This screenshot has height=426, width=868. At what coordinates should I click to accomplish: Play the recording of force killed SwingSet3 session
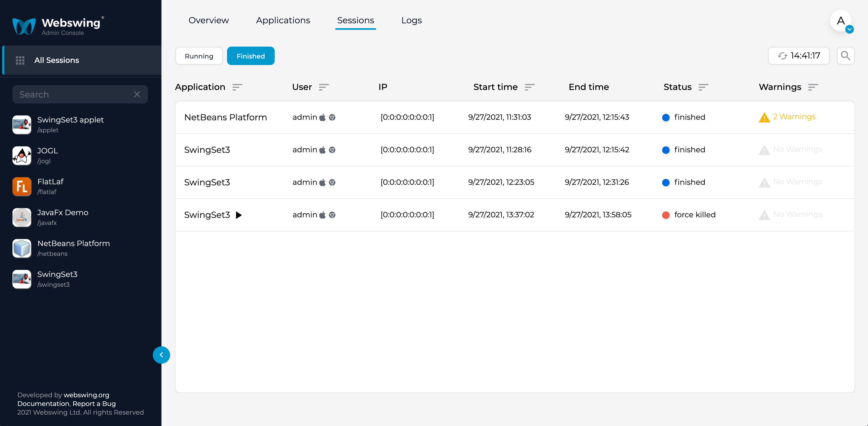click(x=239, y=215)
